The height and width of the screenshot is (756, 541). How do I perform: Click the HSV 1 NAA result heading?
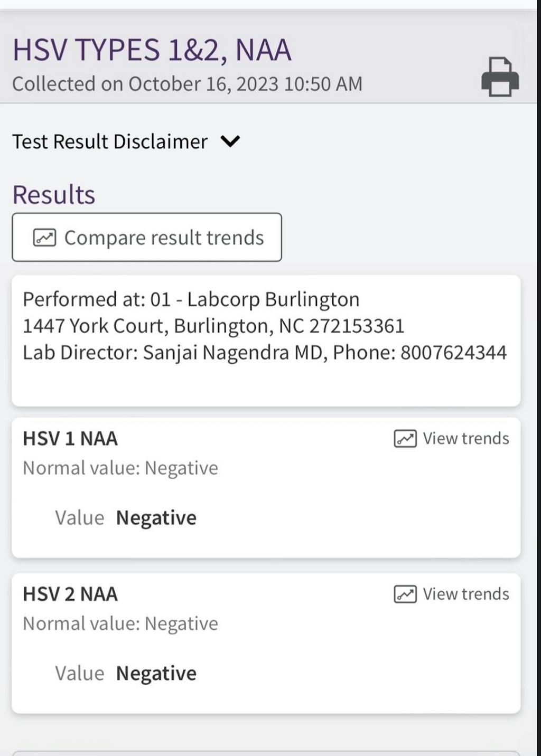[70, 439]
